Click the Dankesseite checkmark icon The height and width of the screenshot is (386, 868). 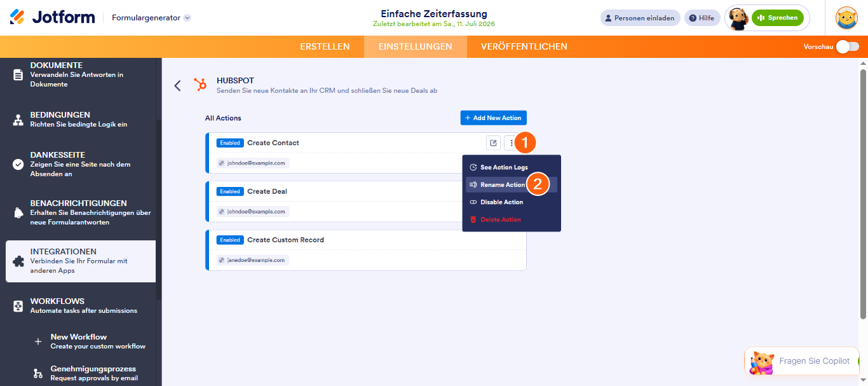click(x=18, y=164)
